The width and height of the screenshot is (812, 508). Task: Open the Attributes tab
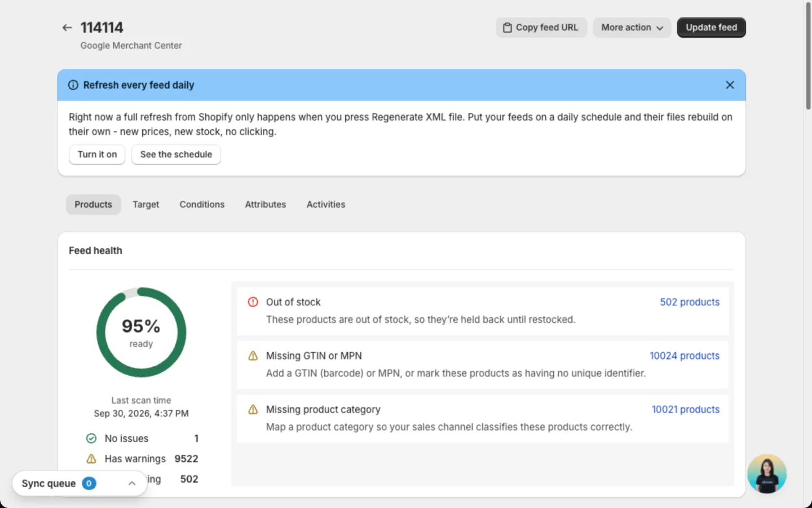click(x=266, y=204)
